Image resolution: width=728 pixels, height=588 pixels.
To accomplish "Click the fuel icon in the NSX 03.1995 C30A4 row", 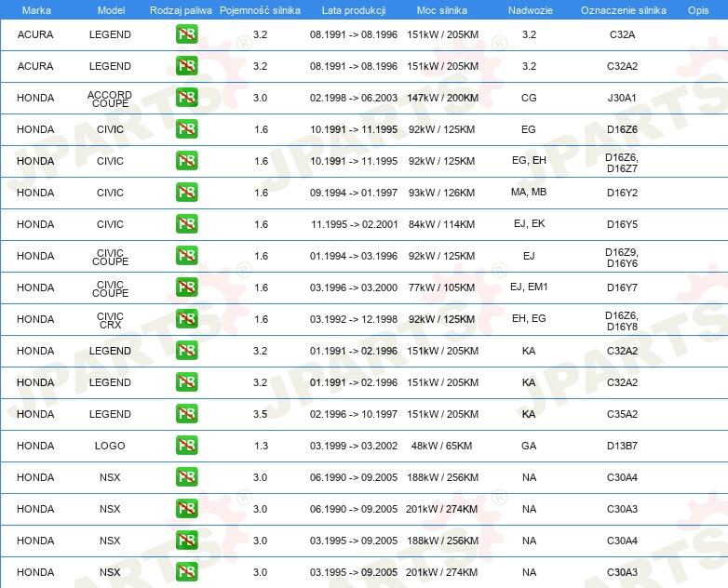I will pyautogui.click(x=186, y=541).
